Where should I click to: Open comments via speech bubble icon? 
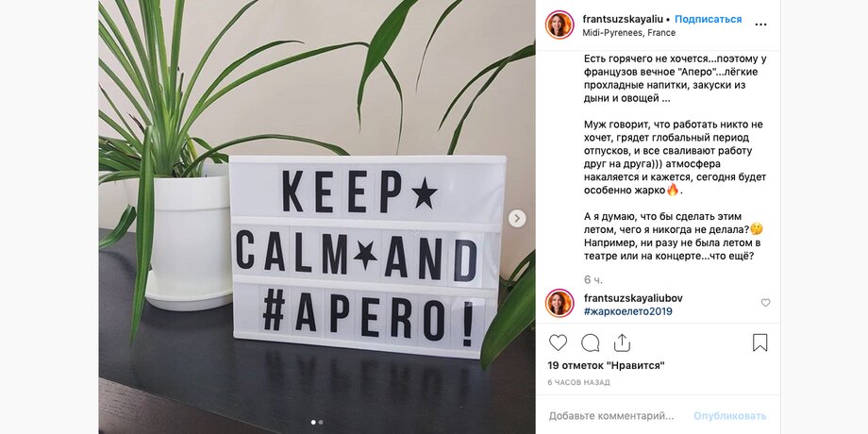point(590,342)
